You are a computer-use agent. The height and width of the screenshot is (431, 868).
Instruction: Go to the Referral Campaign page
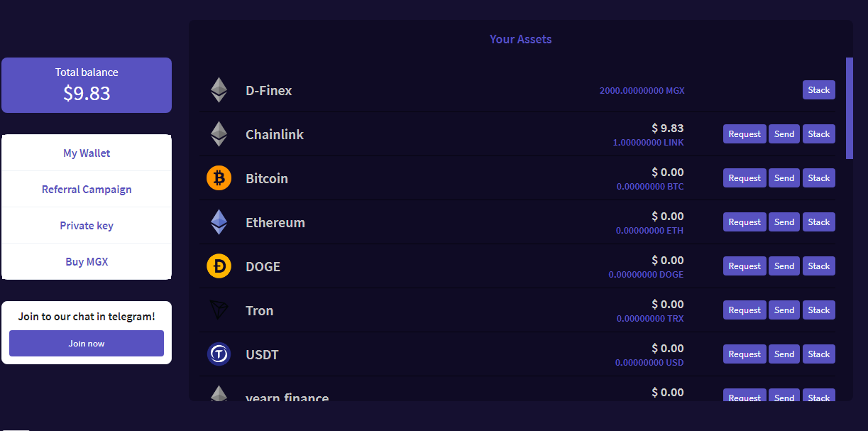(87, 190)
